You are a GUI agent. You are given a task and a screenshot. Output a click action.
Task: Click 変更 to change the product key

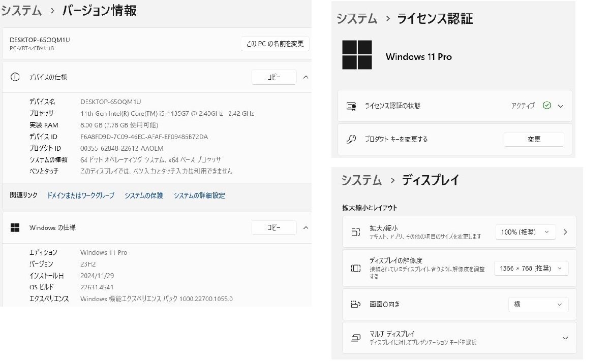pos(534,139)
